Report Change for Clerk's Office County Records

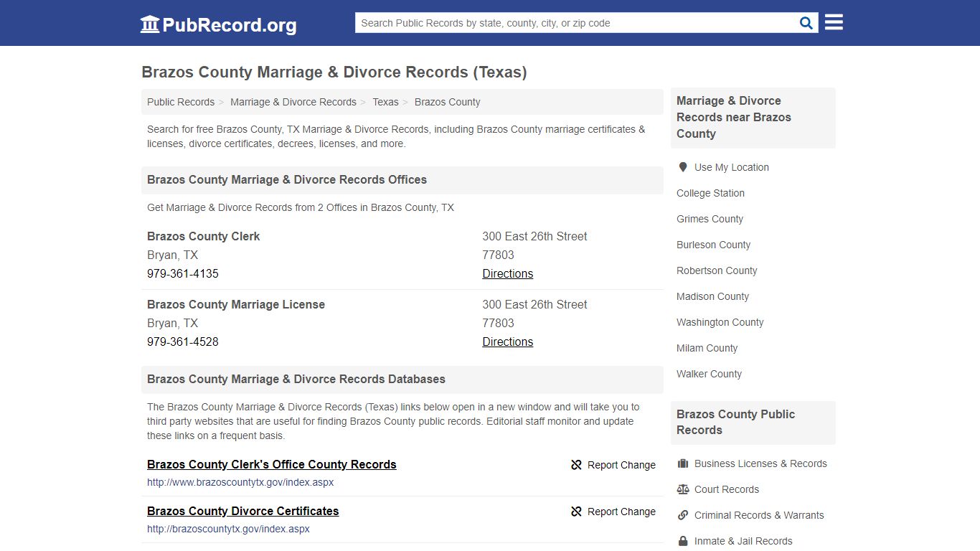click(613, 465)
